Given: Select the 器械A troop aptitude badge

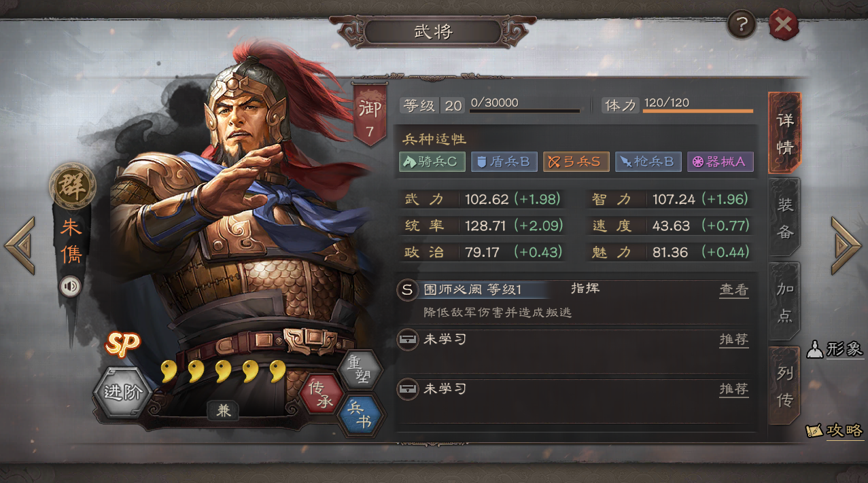Looking at the screenshot, I should coord(720,162).
